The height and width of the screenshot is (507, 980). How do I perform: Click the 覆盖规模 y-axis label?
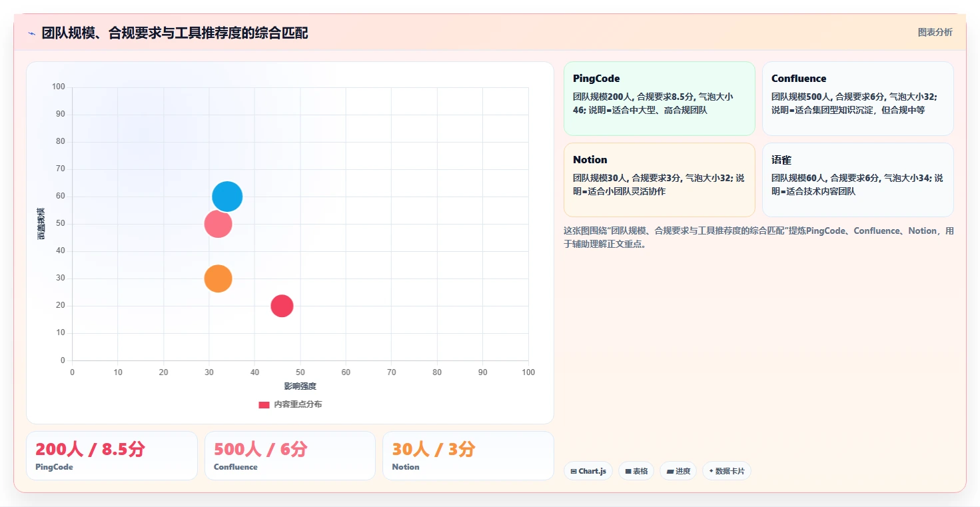(41, 224)
